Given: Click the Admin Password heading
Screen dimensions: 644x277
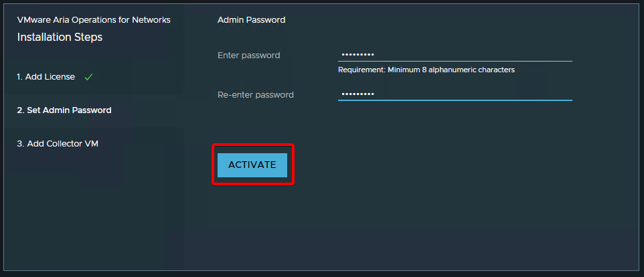Looking at the screenshot, I should pos(251,20).
